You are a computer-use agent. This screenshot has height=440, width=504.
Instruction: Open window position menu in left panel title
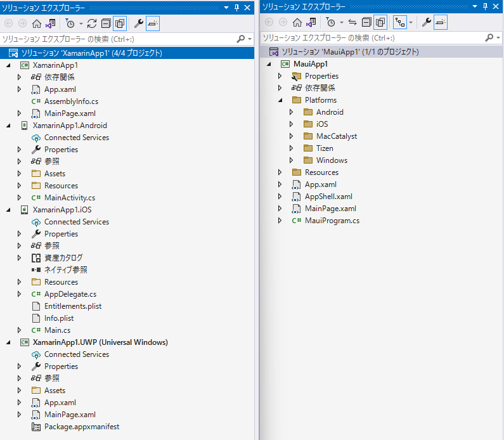point(226,8)
